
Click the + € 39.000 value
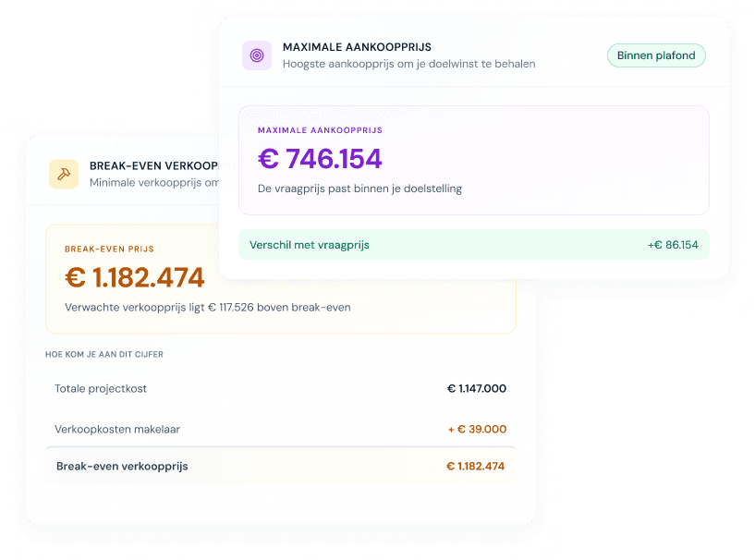(x=477, y=430)
